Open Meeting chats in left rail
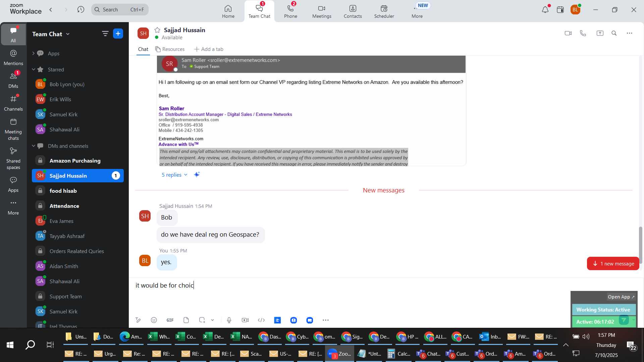The height and width of the screenshot is (362, 644). (x=13, y=129)
